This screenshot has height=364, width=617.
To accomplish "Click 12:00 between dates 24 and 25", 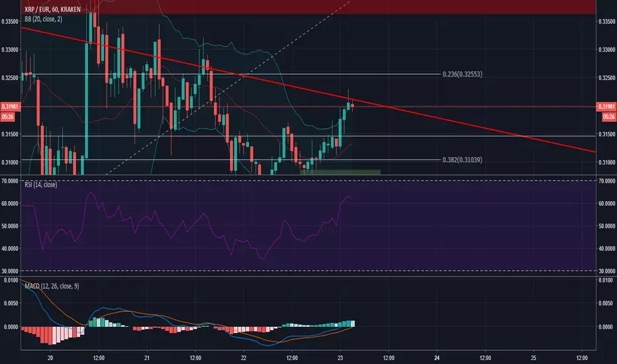I will (x=485, y=357).
